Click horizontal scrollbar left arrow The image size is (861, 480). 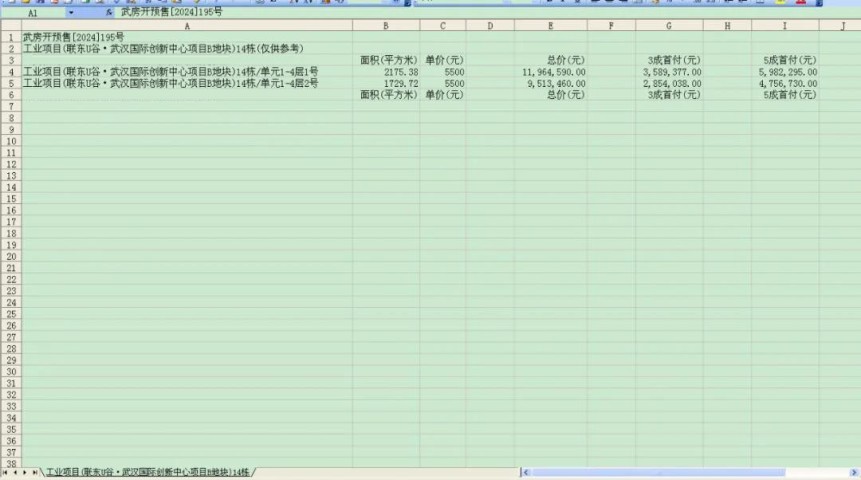526,472
